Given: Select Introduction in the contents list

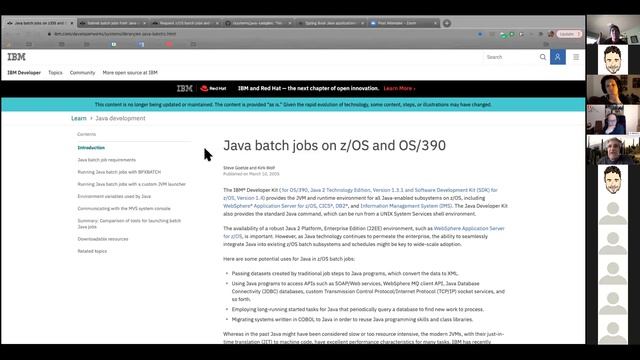Looking at the screenshot, I should (91, 148).
